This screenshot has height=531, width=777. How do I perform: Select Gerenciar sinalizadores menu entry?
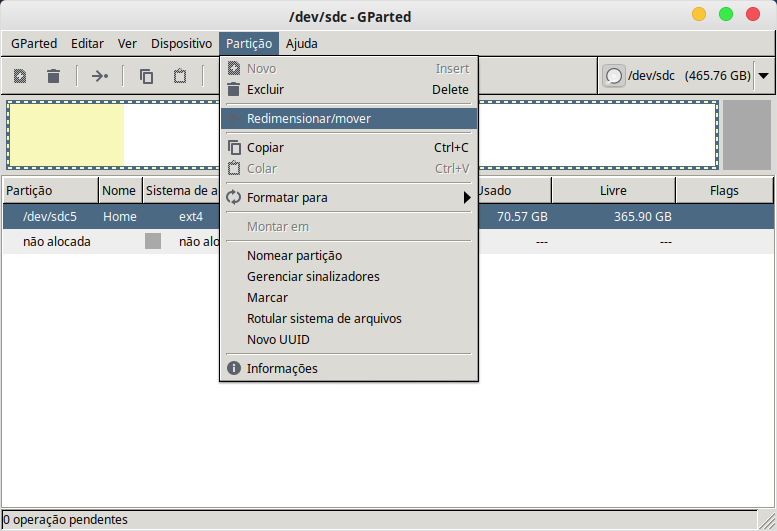(349, 276)
